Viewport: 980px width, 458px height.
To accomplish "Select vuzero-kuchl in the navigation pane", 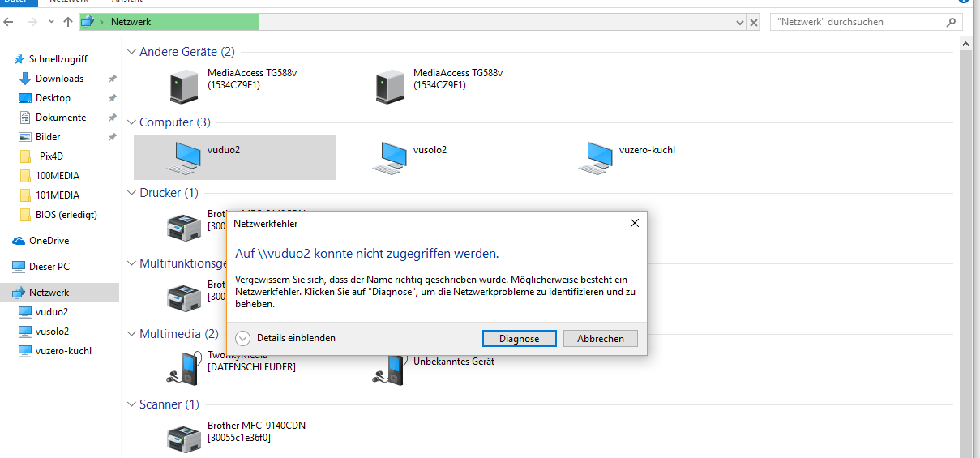I will 63,351.
